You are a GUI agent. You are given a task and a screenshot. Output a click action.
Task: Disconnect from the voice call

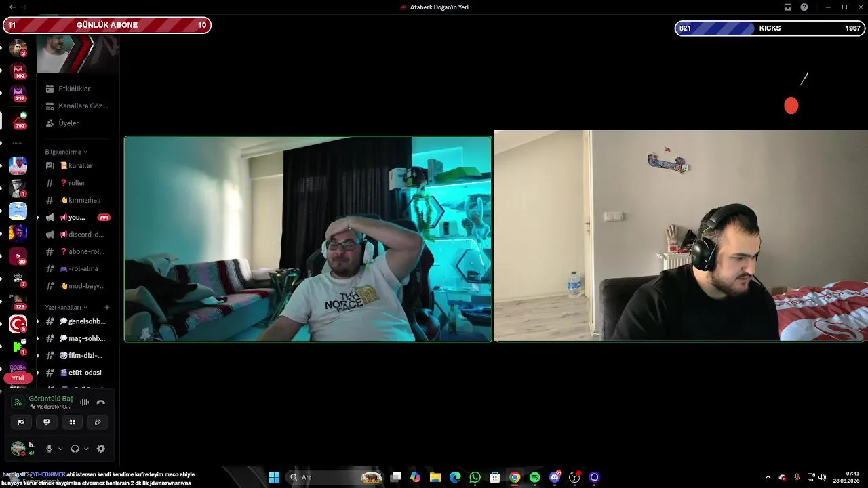(100, 402)
